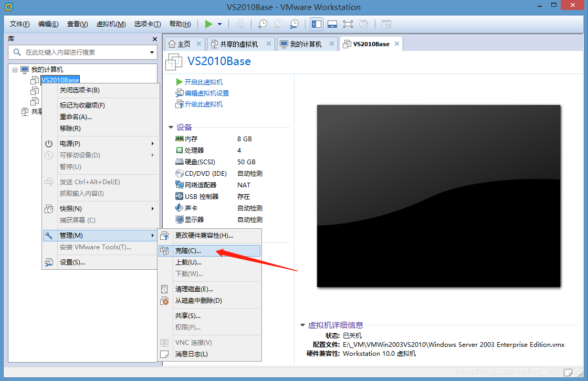588x381 pixels.
Task: Collapse the 我的计算机 tree node
Action: pyautogui.click(x=15, y=70)
